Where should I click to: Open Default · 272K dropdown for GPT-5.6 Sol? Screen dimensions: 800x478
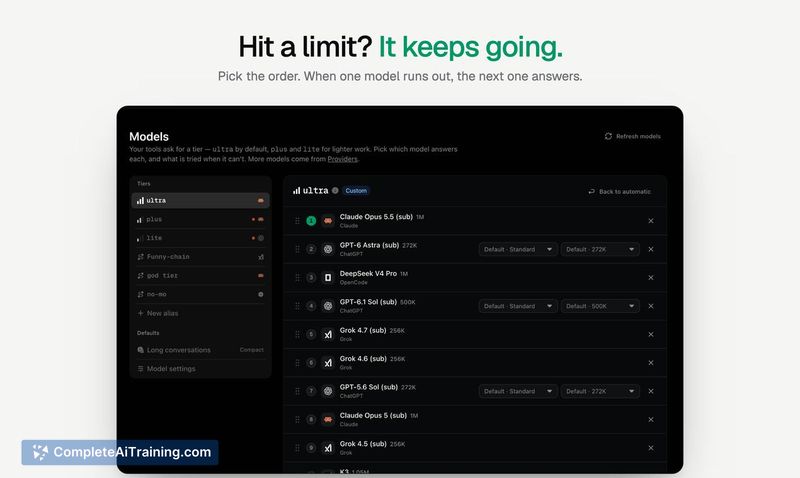(600, 391)
